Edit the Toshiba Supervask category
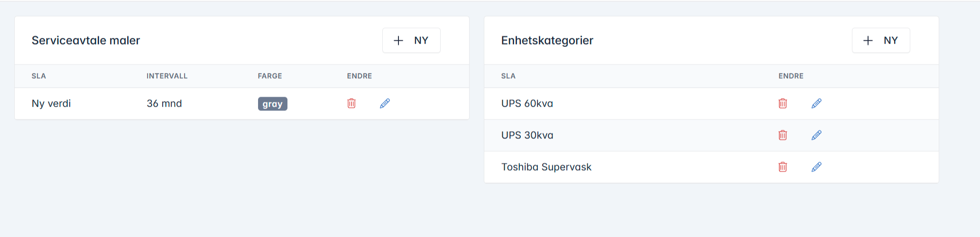This screenshot has width=980, height=237. point(816,167)
